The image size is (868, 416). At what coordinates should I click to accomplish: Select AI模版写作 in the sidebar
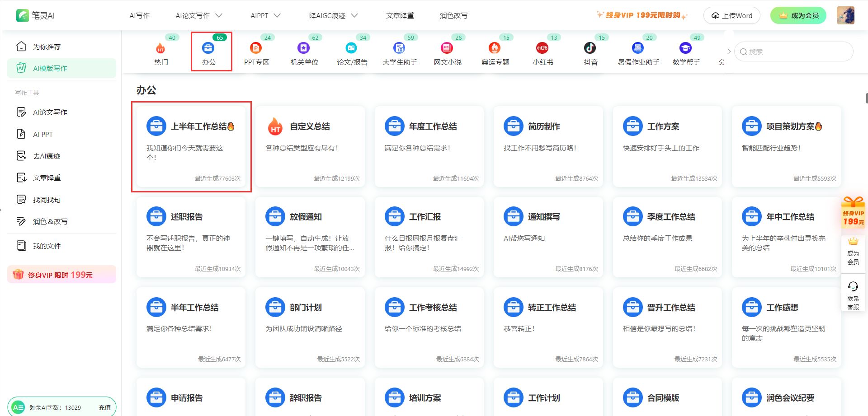point(61,68)
